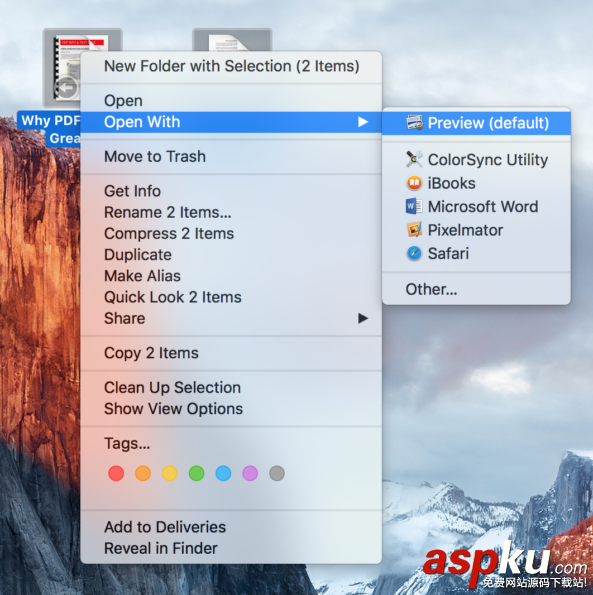Image resolution: width=593 pixels, height=595 pixels.
Task: Apply the purple tag color
Action: tap(250, 473)
